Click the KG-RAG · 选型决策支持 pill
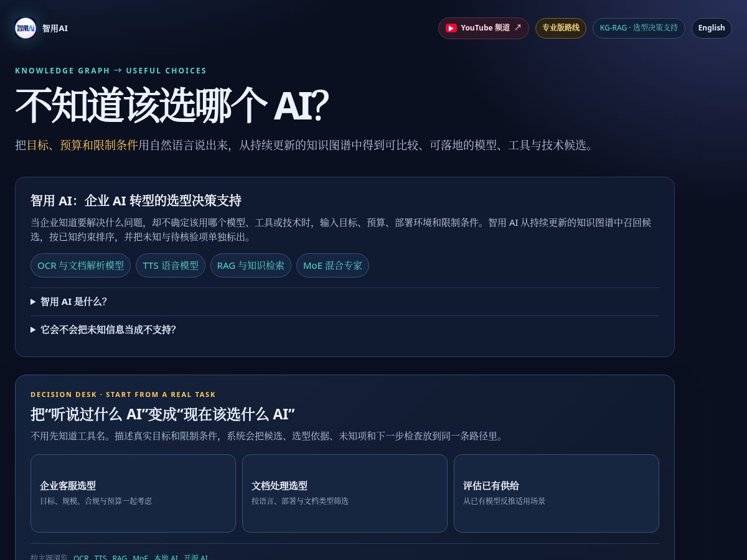This screenshot has width=747, height=560. pos(639,28)
